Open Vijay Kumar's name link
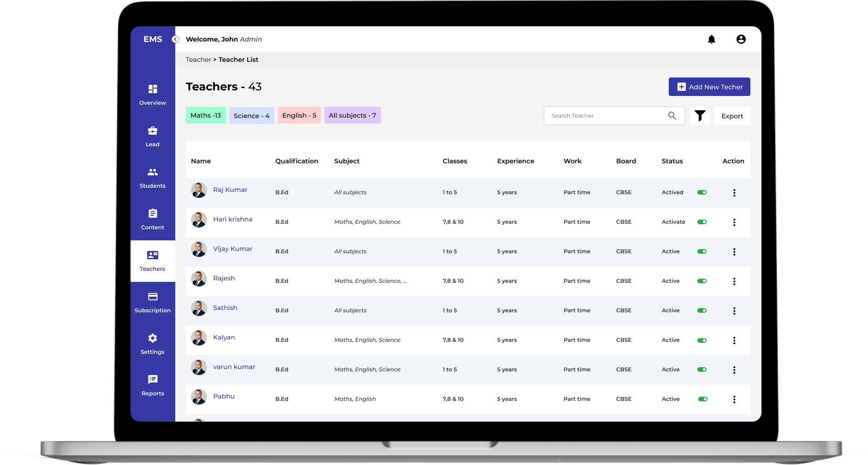This screenshot has width=868, height=465. tap(233, 249)
